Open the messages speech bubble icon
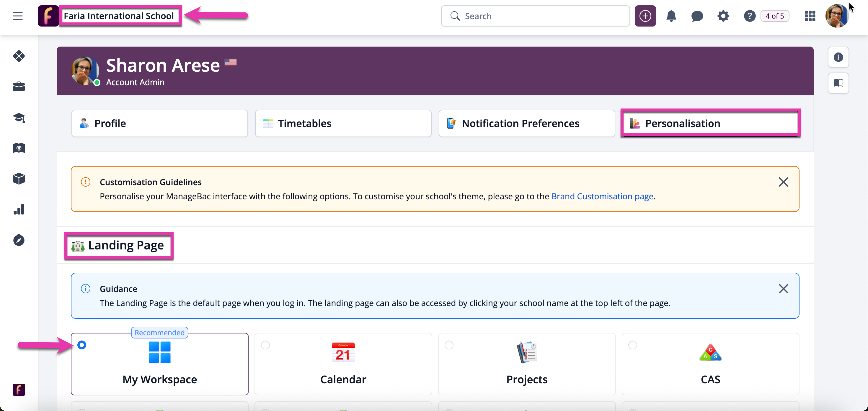868x411 pixels. [x=697, y=16]
